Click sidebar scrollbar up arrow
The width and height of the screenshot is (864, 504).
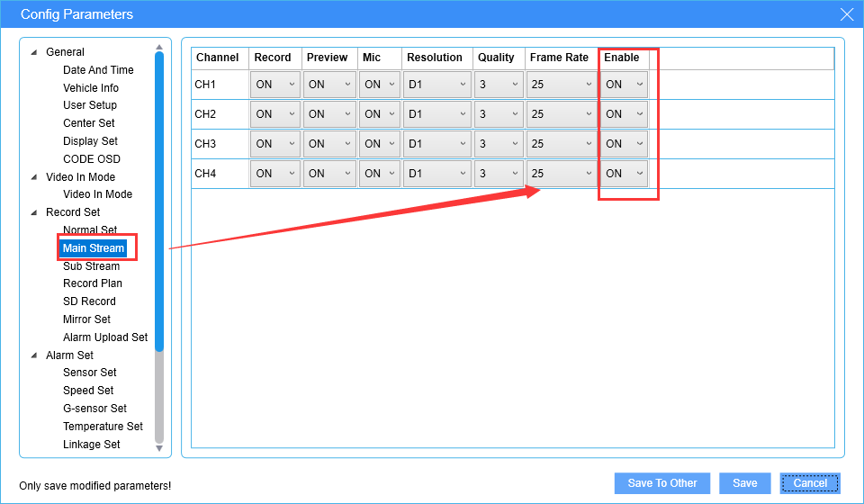tap(159, 48)
